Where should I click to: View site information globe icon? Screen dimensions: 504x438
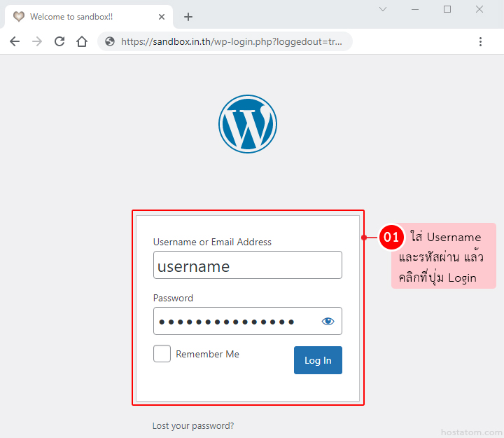(x=109, y=41)
